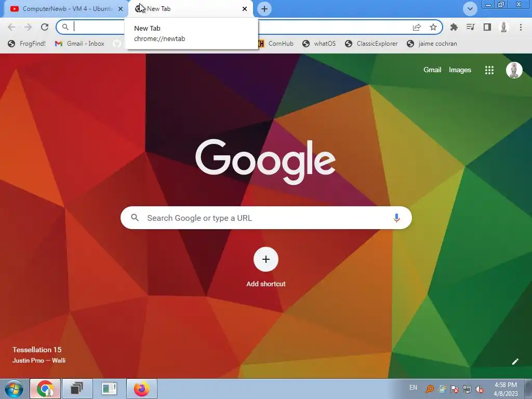The image size is (532, 399).
Task: Open the Extensions puzzle icon
Action: (454, 27)
